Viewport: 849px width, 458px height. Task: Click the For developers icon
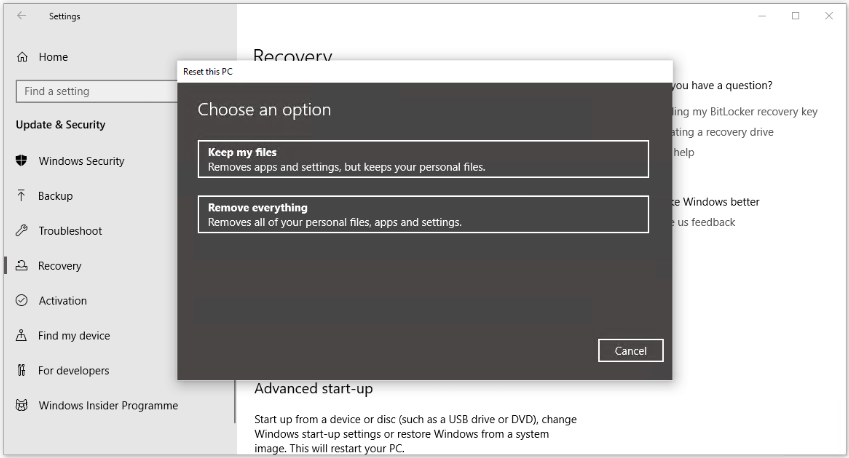click(x=22, y=371)
